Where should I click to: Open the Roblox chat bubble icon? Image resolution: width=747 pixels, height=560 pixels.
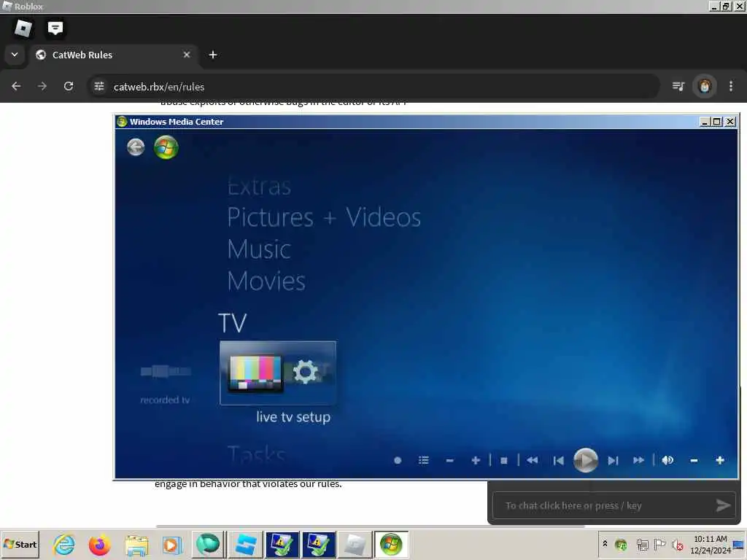pos(55,28)
